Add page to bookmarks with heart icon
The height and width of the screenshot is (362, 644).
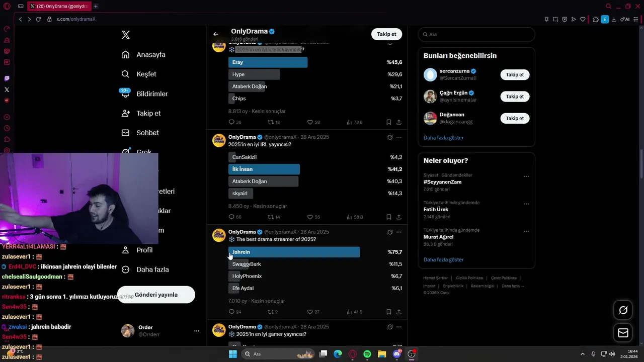pyautogui.click(x=583, y=19)
